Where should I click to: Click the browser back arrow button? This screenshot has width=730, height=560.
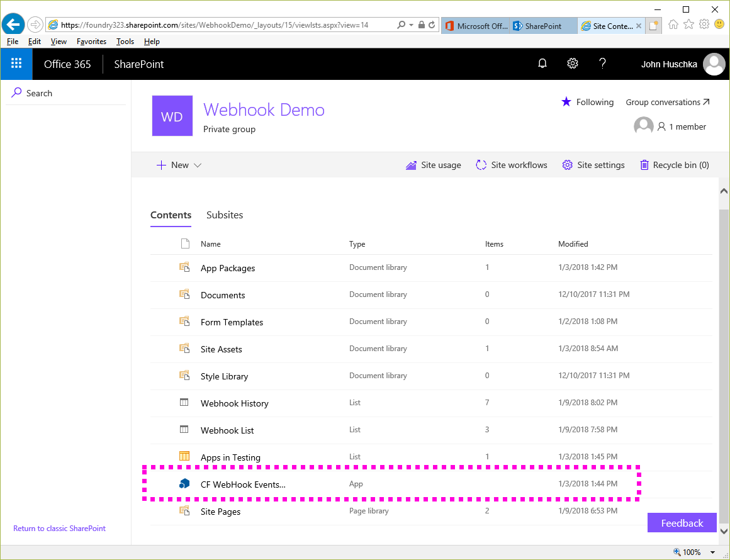13,24
